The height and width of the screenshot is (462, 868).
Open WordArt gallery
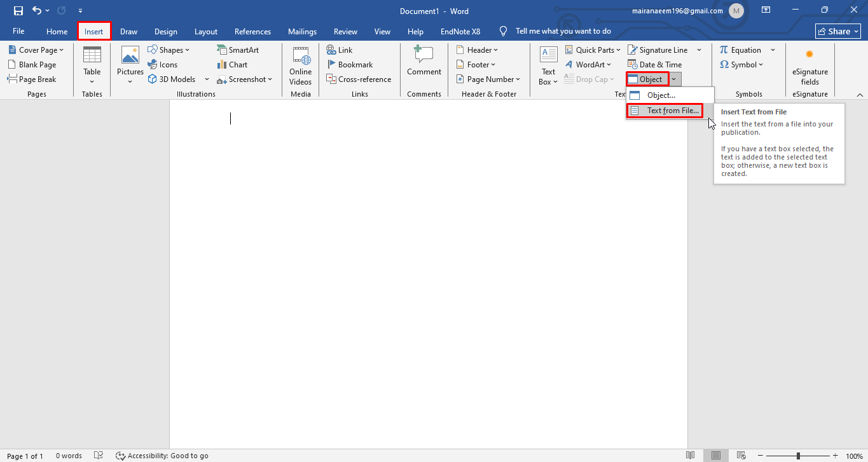(x=588, y=65)
